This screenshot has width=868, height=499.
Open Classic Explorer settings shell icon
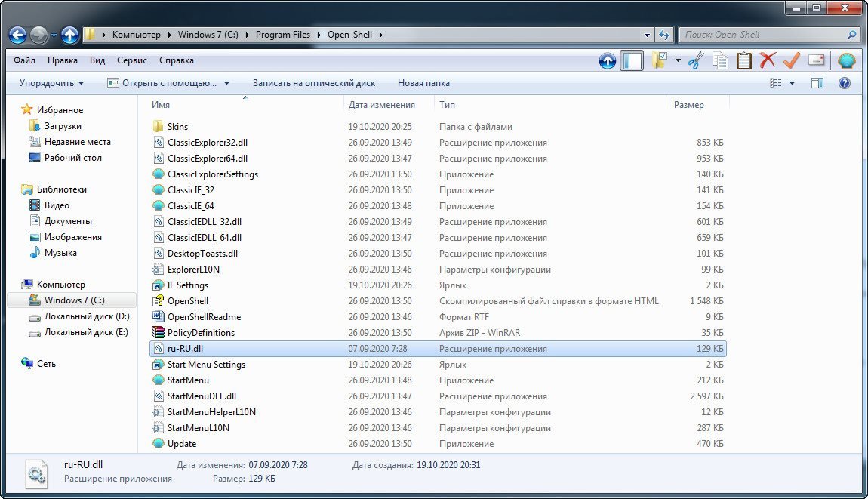tap(846, 60)
